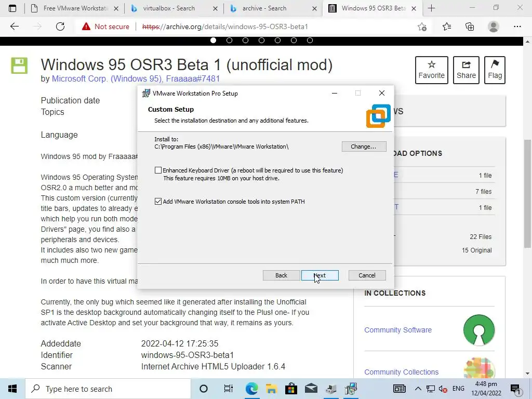Click the VMware installer taskbar icon

351,389
